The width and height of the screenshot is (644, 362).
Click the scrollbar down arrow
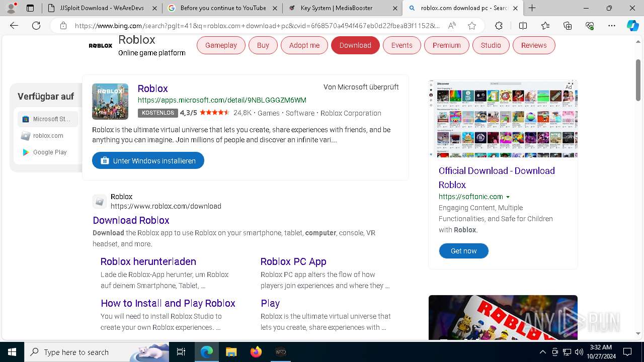tap(638, 333)
